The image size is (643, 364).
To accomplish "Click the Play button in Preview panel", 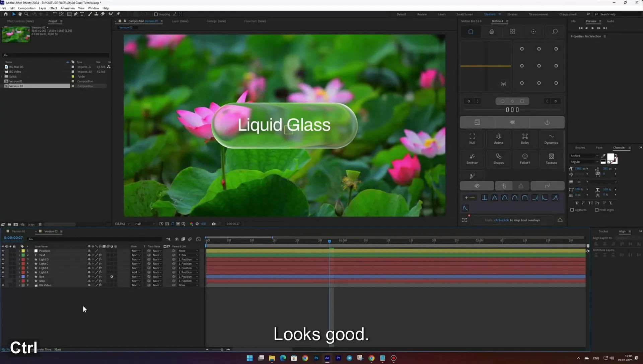I will point(593,28).
